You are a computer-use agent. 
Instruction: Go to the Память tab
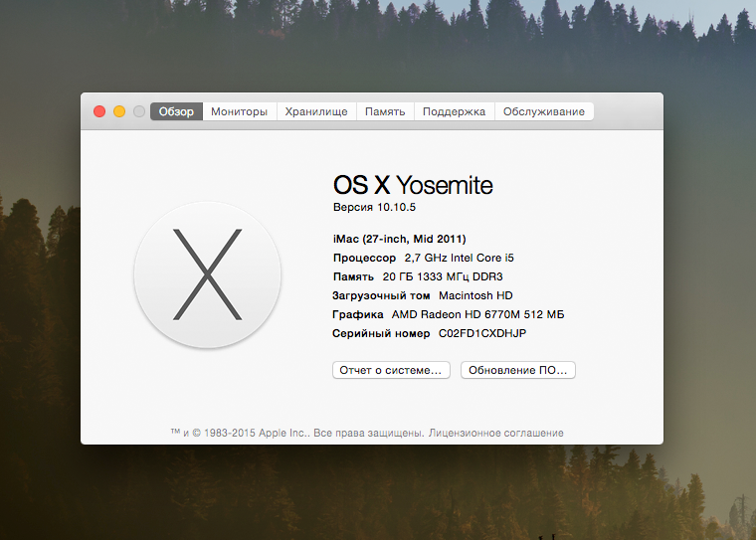point(385,112)
